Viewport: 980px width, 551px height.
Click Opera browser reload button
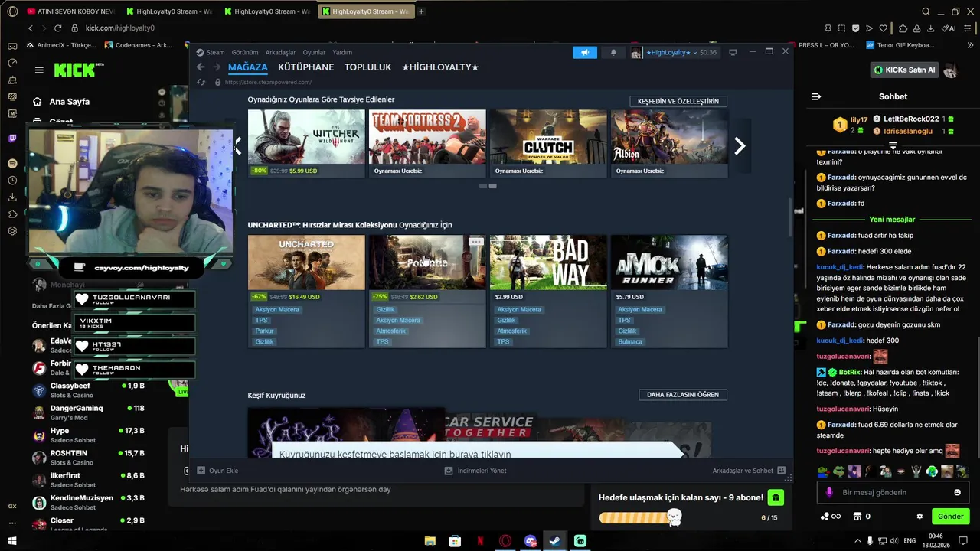[x=59, y=28]
